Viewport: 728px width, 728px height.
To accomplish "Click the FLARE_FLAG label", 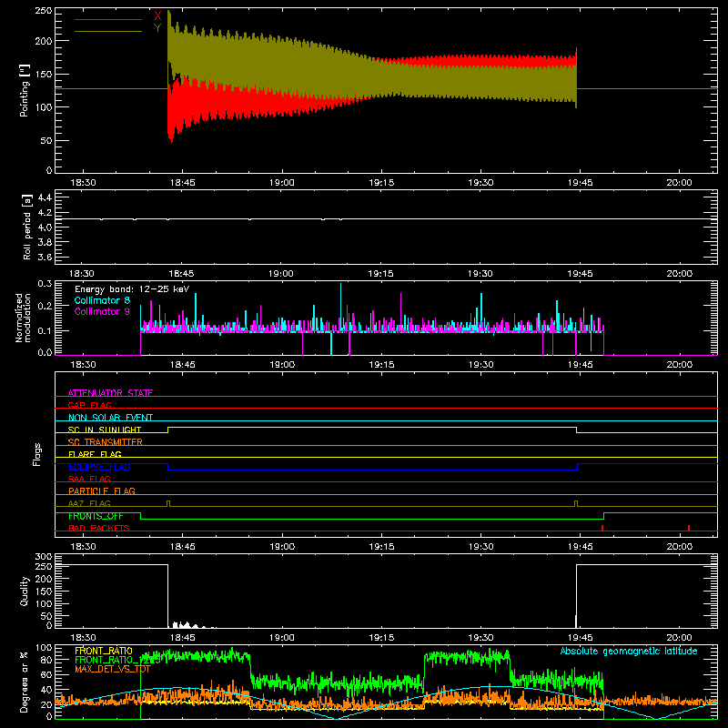I will tap(95, 454).
